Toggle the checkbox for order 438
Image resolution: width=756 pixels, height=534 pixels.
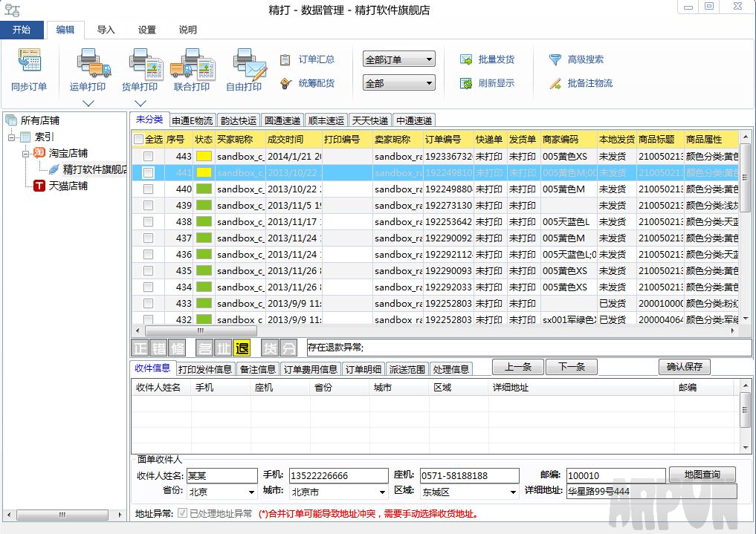point(149,222)
